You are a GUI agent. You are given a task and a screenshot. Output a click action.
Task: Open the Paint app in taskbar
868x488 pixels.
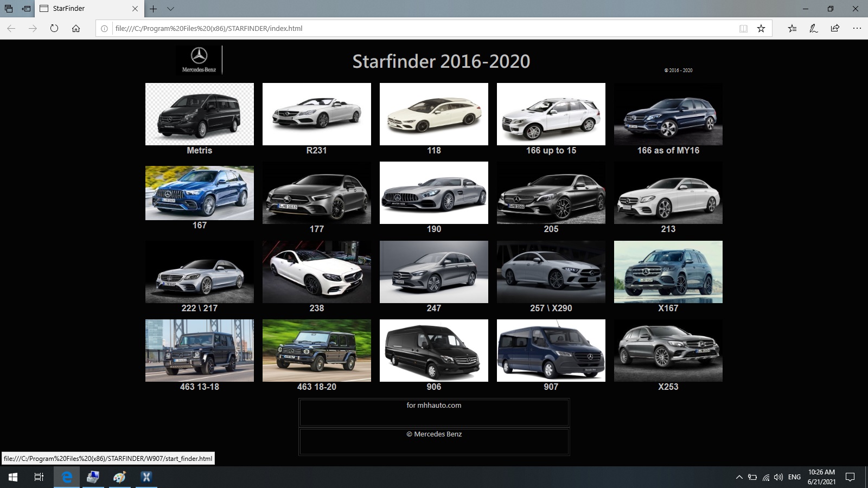(119, 477)
